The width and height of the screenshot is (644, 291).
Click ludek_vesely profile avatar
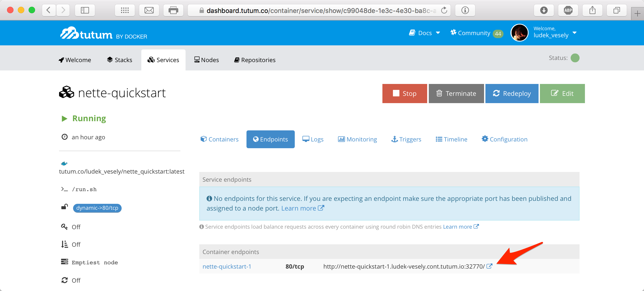click(x=519, y=33)
